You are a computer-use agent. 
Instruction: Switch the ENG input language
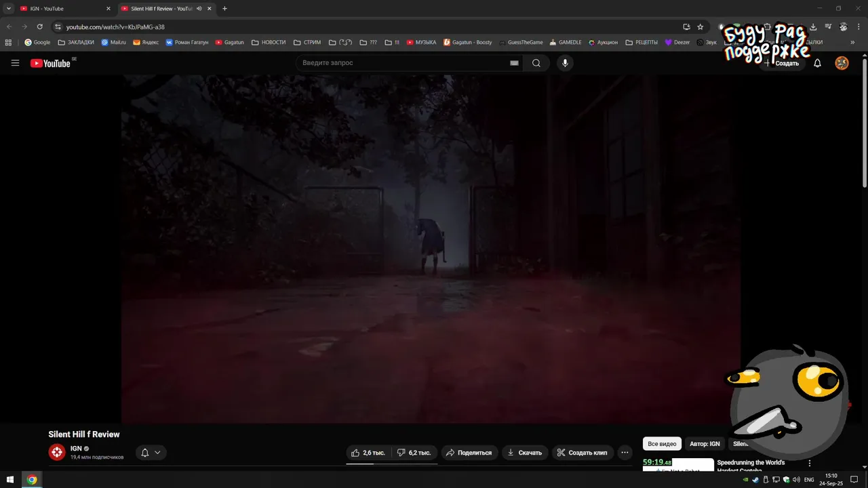point(809,479)
